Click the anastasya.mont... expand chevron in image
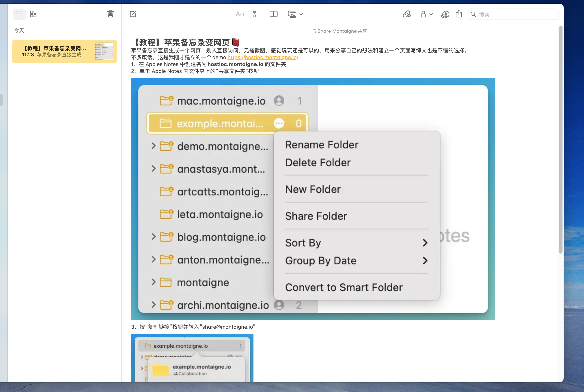The width and height of the screenshot is (584, 392). click(154, 169)
